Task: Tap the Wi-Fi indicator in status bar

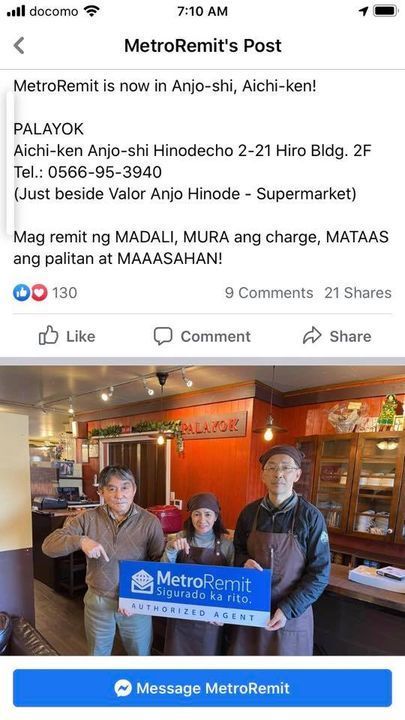Action: pos(92,11)
